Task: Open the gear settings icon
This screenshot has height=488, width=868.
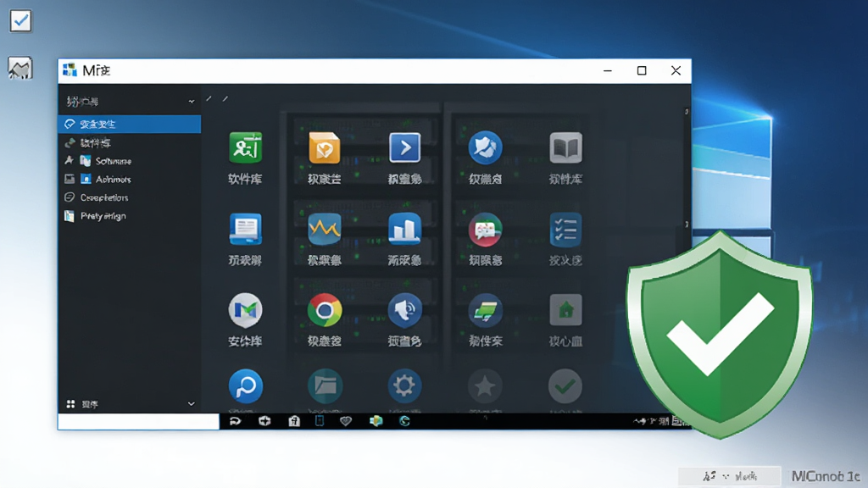Action: click(x=404, y=386)
